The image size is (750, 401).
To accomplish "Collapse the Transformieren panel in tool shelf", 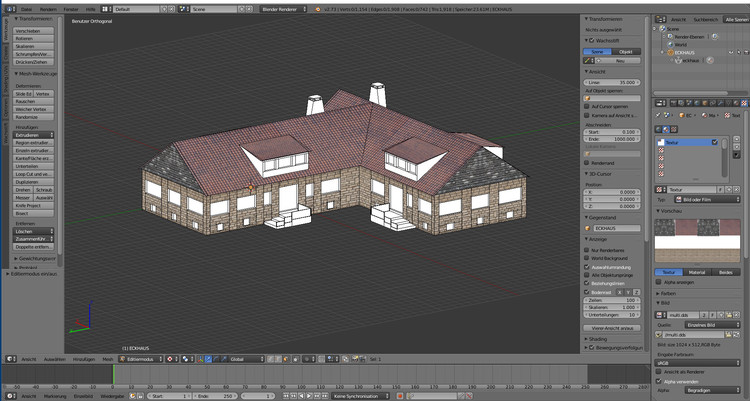I will click(33, 19).
